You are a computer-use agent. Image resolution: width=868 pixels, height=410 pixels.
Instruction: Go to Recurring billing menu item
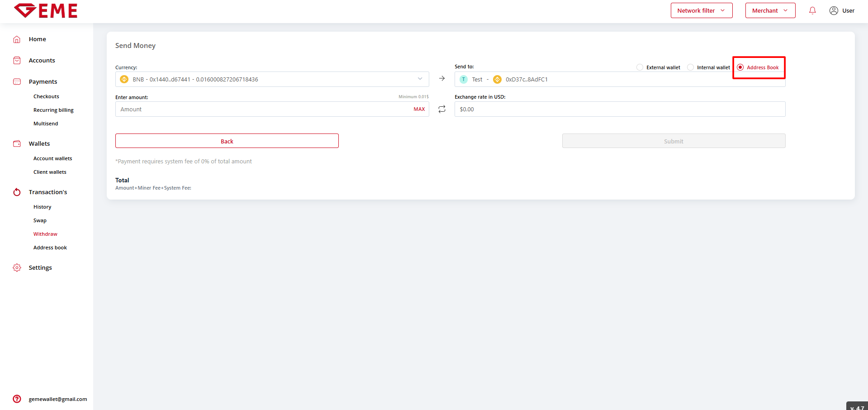point(53,110)
